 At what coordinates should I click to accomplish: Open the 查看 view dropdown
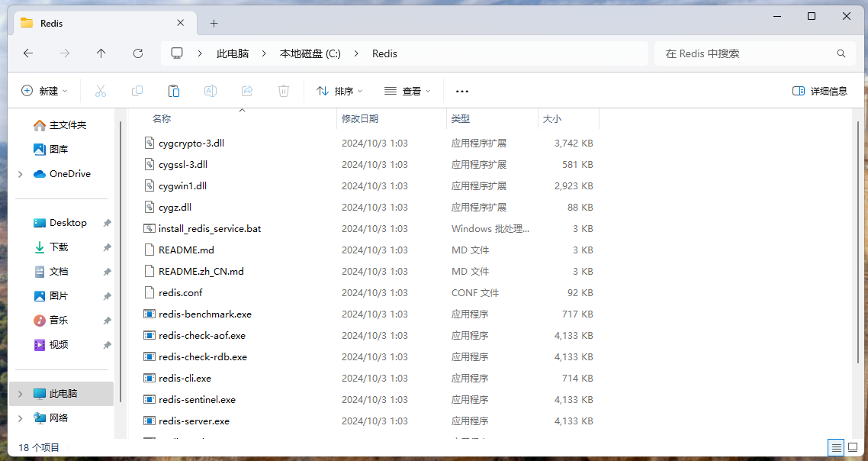pyautogui.click(x=407, y=90)
